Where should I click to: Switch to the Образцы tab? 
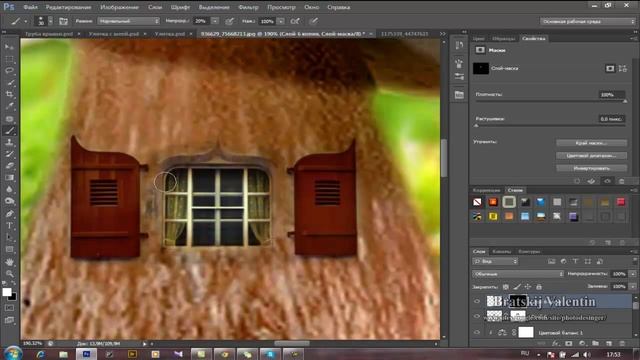point(503,38)
